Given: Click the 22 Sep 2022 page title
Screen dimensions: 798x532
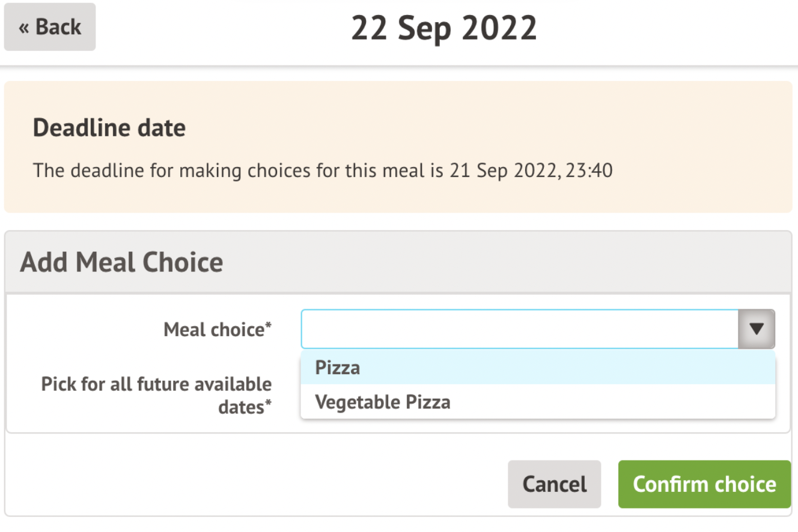Looking at the screenshot, I should (x=444, y=28).
